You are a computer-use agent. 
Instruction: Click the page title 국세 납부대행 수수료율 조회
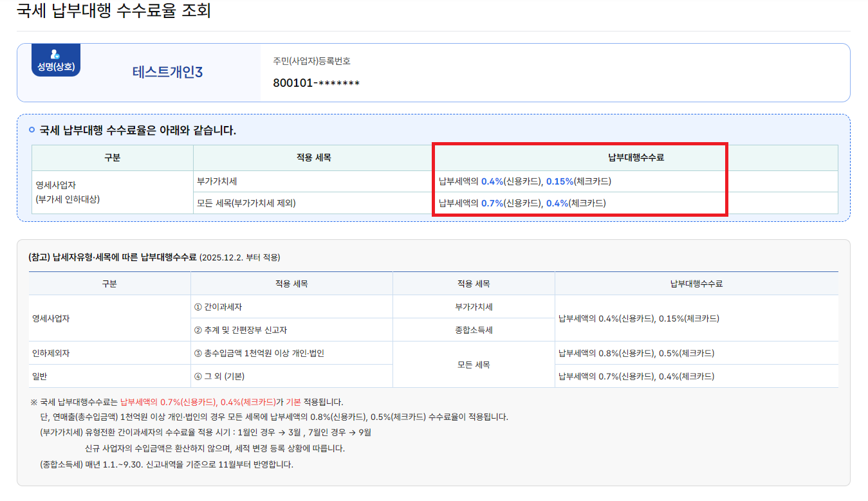113,10
